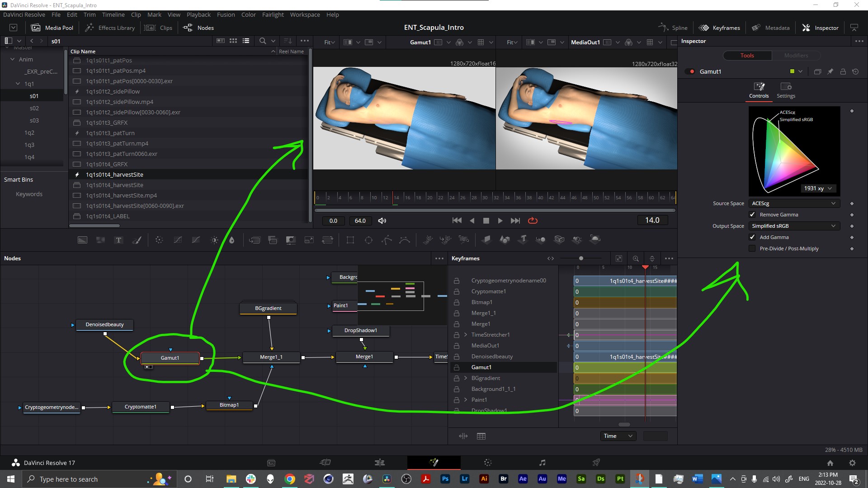This screenshot has height=488, width=868.
Task: Add a Background node from the toolbar
Action: tap(82, 240)
